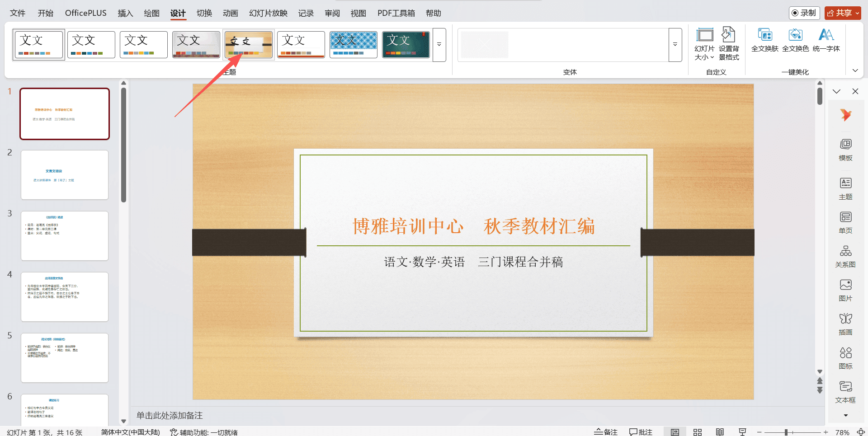This screenshot has height=436, width=868.
Task: Select slide 5 thumbnail
Action: click(65, 358)
